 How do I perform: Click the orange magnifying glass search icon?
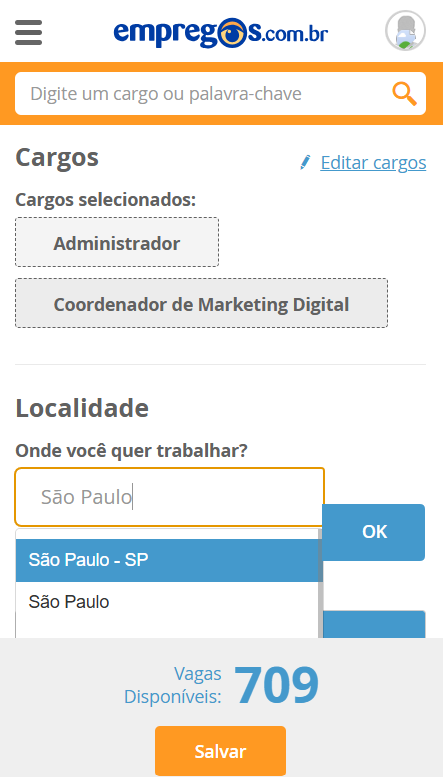tap(404, 93)
